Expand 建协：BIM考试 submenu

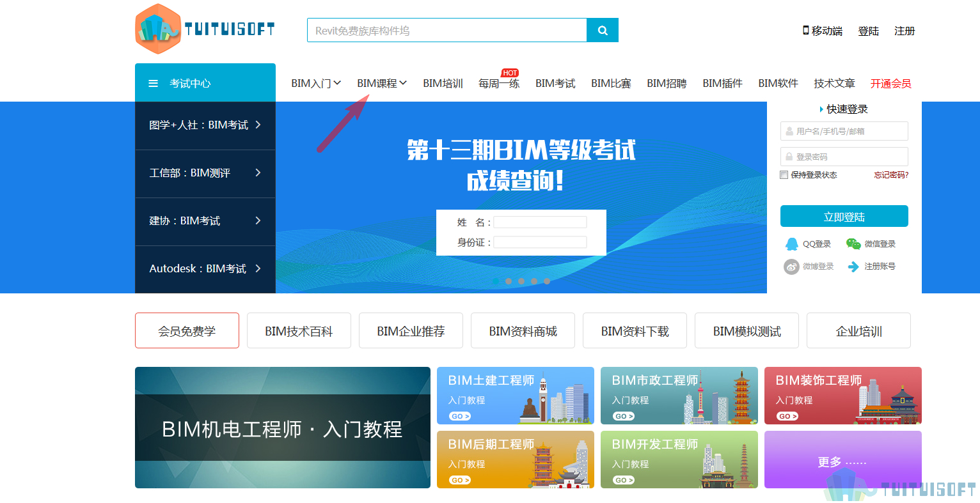pyautogui.click(x=205, y=221)
